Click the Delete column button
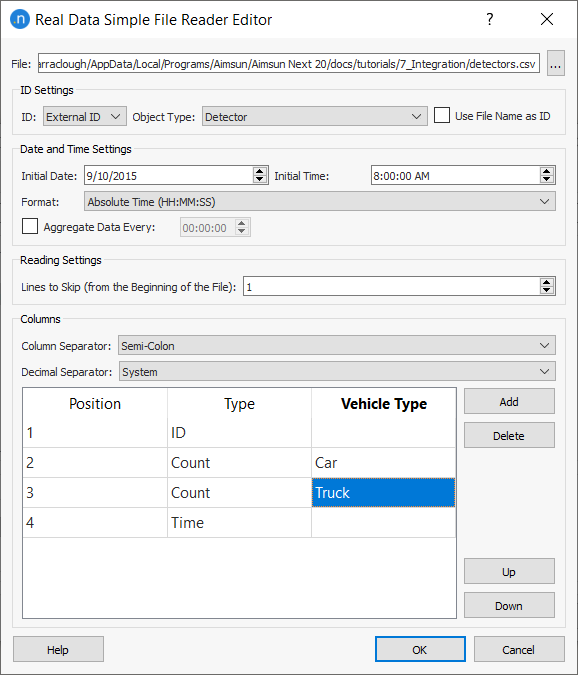 click(509, 435)
